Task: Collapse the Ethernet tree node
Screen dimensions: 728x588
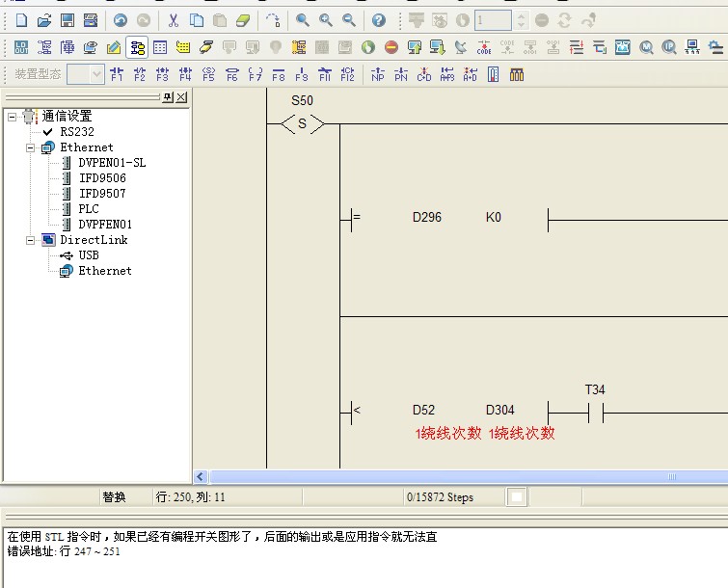Action: tap(31, 147)
